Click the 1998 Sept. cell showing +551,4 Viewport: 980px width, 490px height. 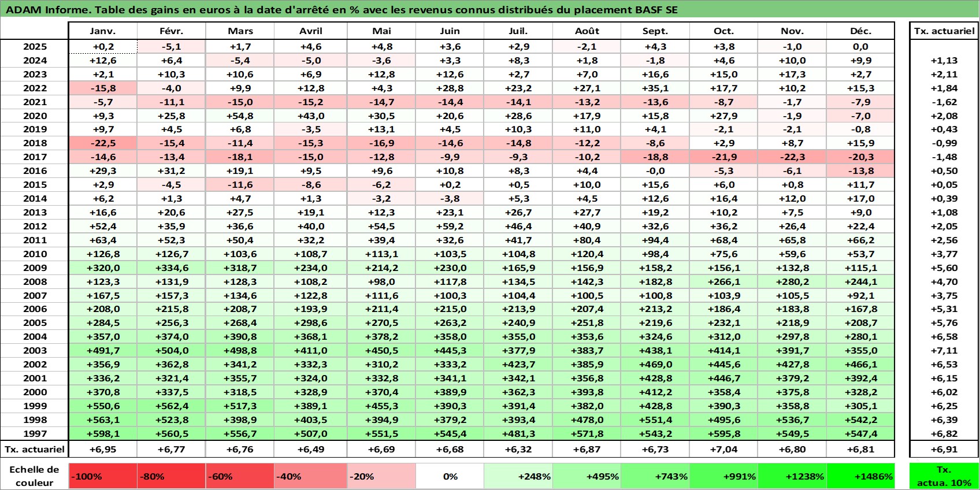[x=655, y=420]
